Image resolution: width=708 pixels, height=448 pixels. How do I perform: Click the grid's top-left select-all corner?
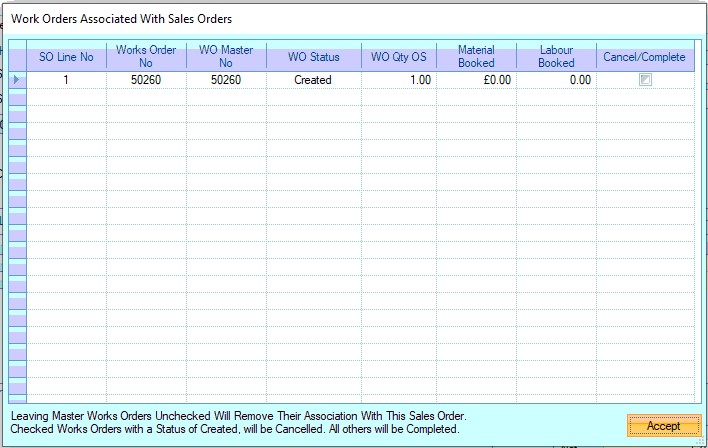(x=17, y=57)
